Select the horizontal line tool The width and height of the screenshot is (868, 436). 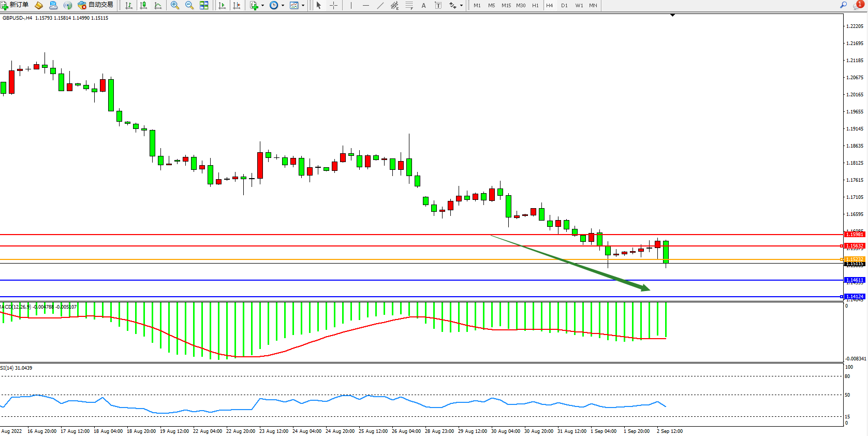point(366,5)
